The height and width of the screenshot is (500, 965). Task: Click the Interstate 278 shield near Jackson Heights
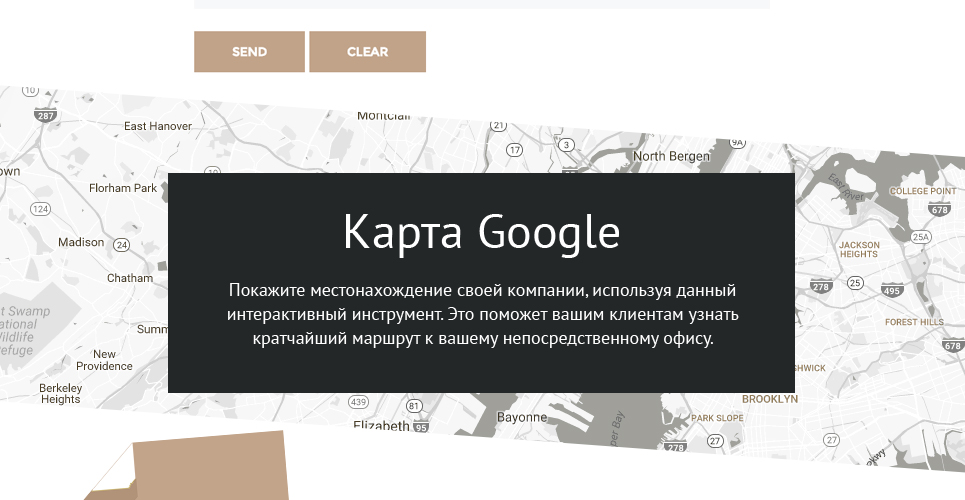821,286
